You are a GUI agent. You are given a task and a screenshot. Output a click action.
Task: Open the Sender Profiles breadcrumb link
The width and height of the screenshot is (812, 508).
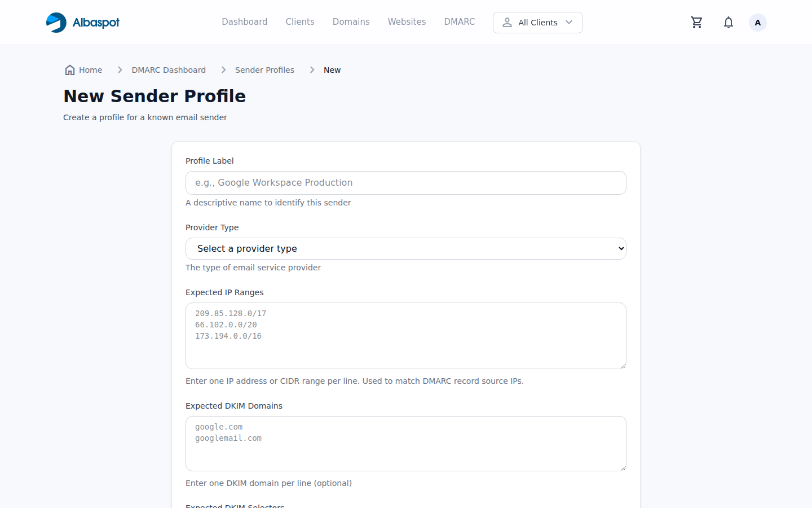[264, 69]
